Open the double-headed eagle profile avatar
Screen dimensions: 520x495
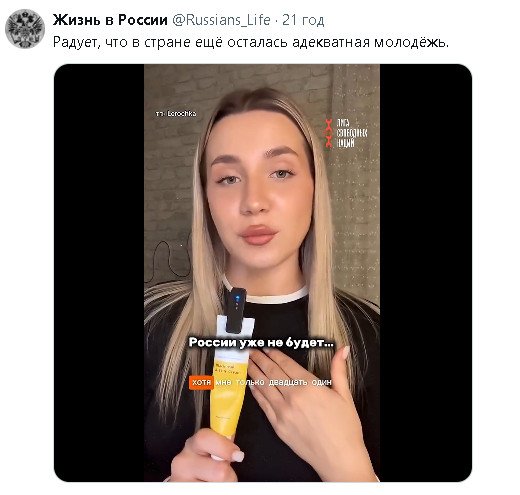(25, 29)
